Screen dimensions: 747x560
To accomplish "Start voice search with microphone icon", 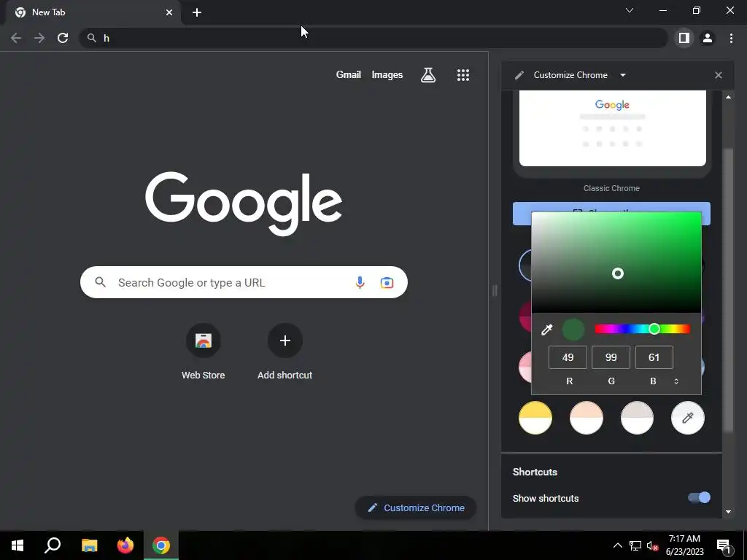I will 360,282.
